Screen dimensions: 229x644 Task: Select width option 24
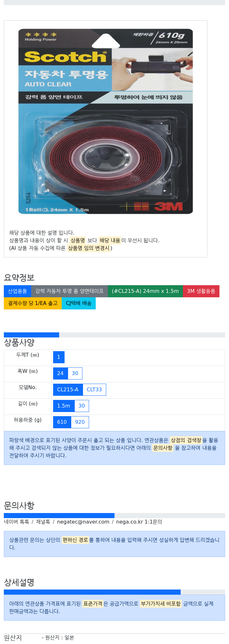tap(60, 373)
